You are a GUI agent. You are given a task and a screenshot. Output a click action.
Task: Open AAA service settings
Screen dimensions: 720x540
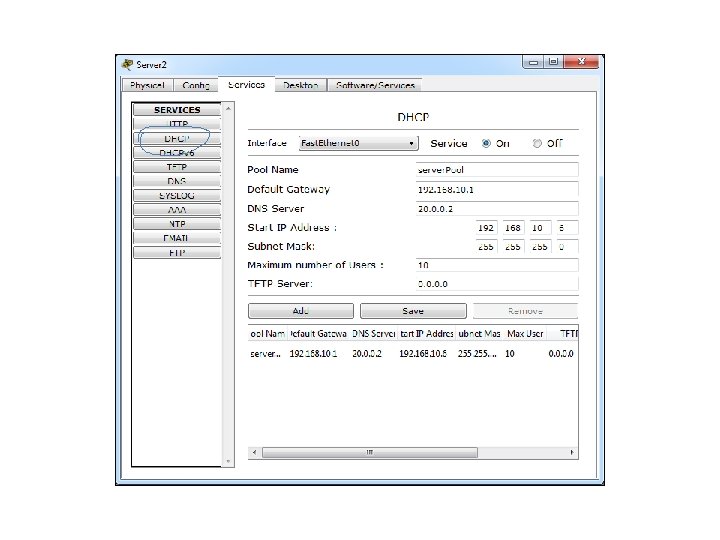(x=177, y=209)
